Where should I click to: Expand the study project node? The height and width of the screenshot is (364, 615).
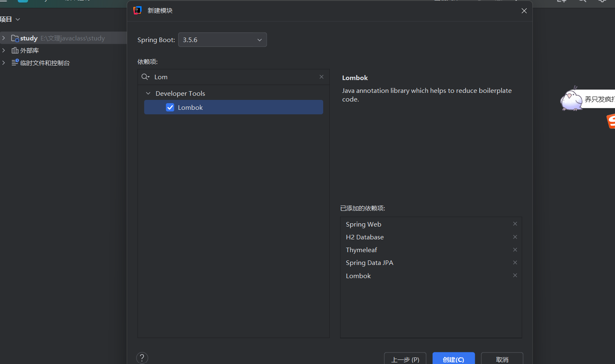pyautogui.click(x=4, y=38)
